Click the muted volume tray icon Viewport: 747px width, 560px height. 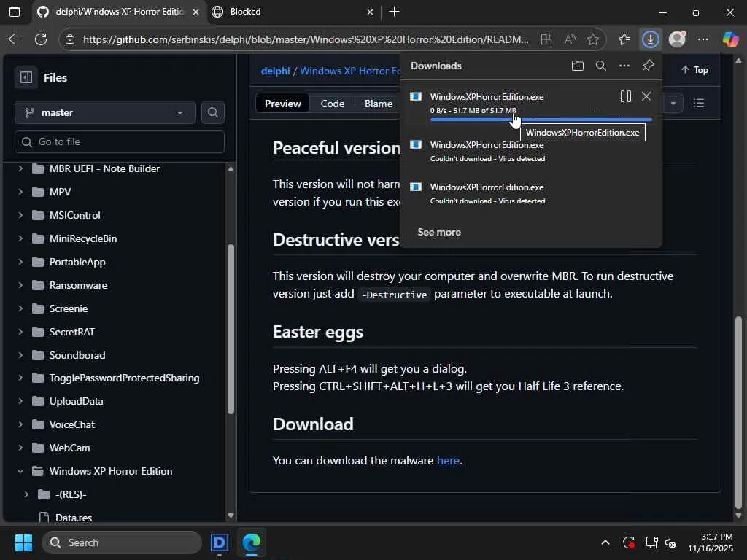click(670, 542)
